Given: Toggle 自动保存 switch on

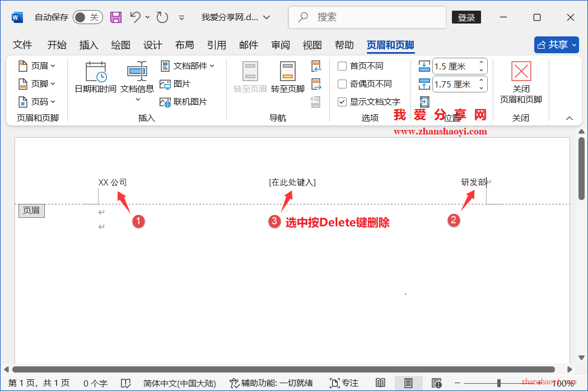Looking at the screenshot, I should coord(88,17).
